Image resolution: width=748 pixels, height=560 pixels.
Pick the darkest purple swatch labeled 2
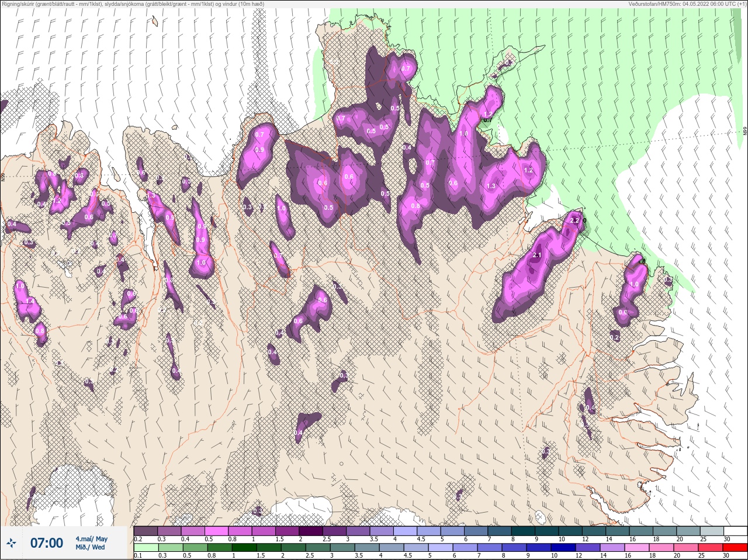coord(311,531)
